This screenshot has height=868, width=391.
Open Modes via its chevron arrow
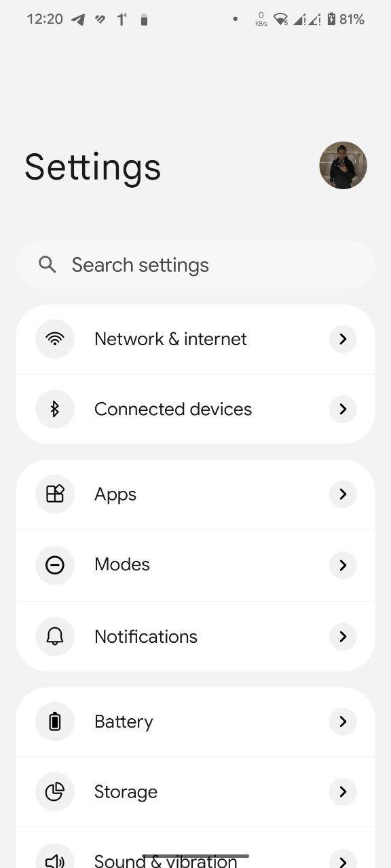tap(343, 565)
